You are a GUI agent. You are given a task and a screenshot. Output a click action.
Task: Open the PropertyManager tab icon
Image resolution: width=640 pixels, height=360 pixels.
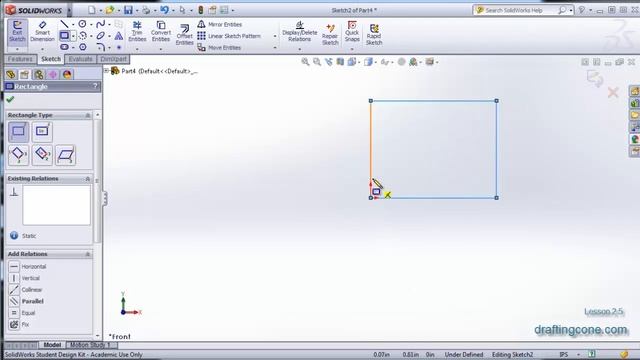24,74
